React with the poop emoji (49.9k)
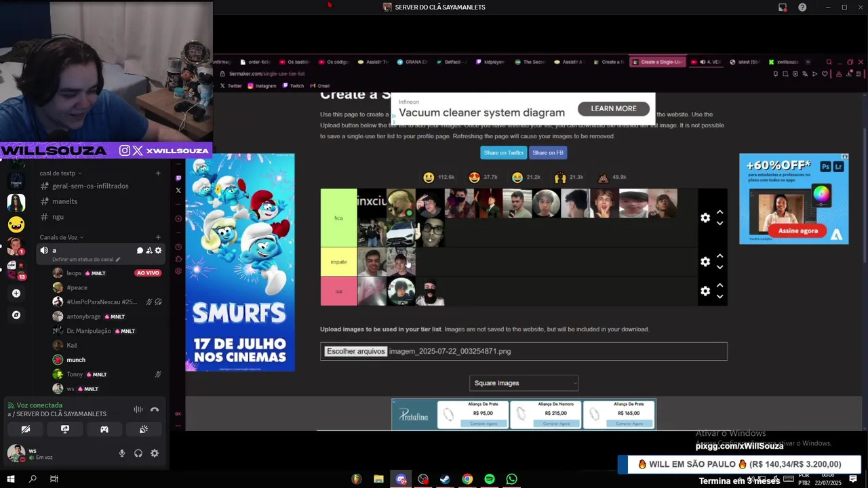Screen dimensions: 868x488 pos(603,178)
